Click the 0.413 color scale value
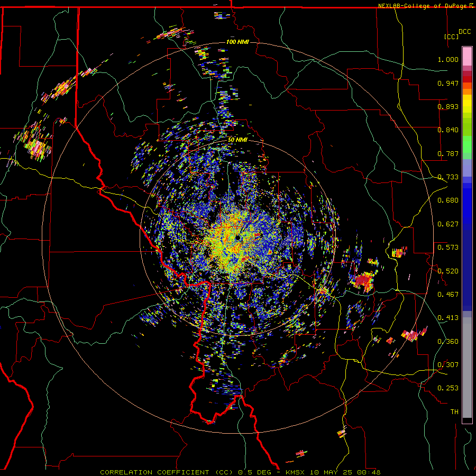Image resolution: width=476 pixels, height=476 pixels. 448,318
